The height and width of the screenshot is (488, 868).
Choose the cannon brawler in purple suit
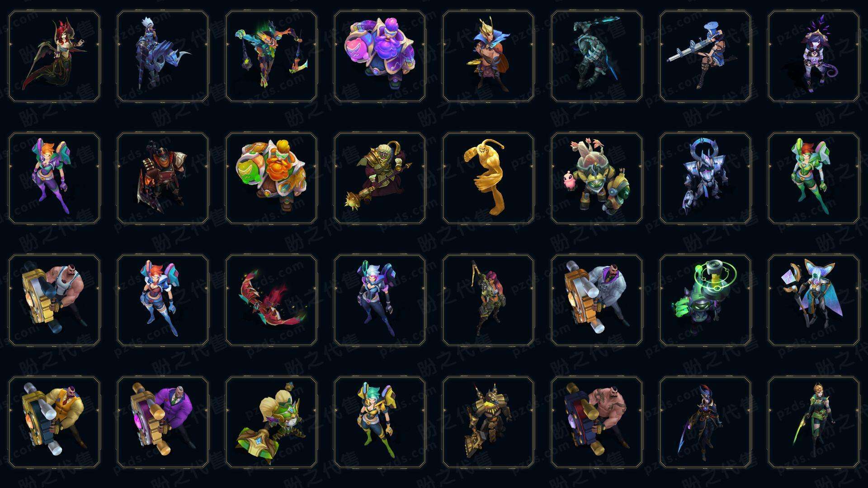pyautogui.click(x=163, y=422)
